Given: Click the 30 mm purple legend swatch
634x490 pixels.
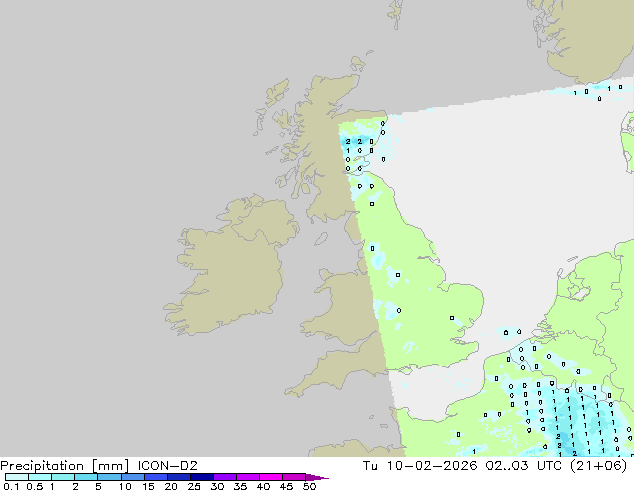Looking at the screenshot, I should [x=225, y=477].
